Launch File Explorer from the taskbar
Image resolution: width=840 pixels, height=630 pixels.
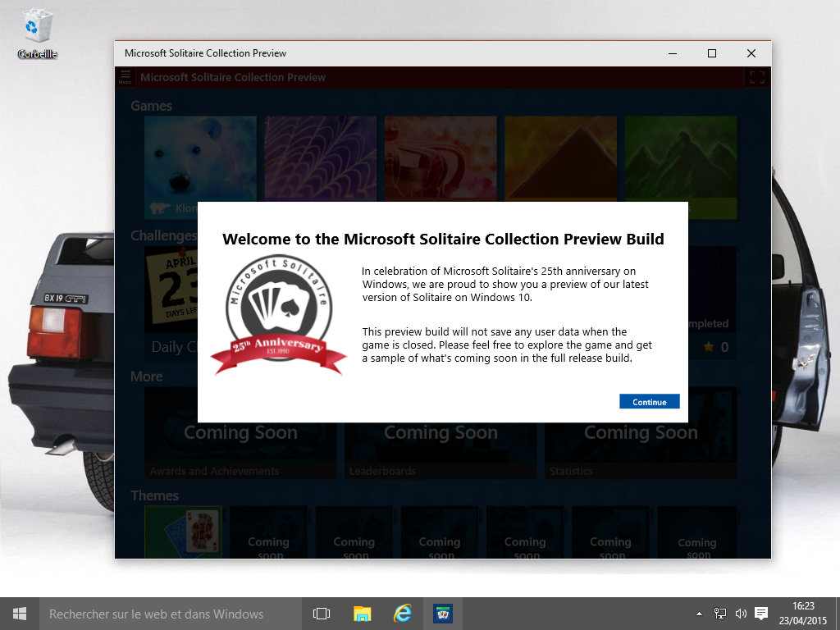pos(362,614)
